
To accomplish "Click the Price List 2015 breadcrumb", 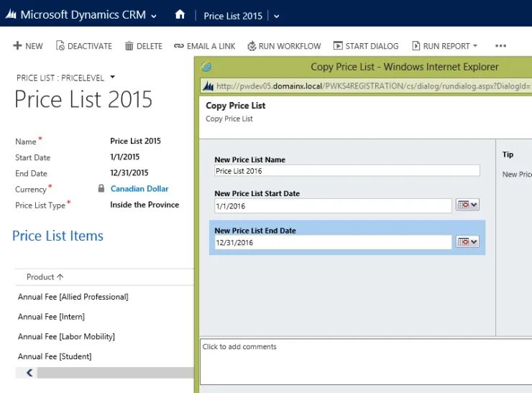I will (x=233, y=16).
